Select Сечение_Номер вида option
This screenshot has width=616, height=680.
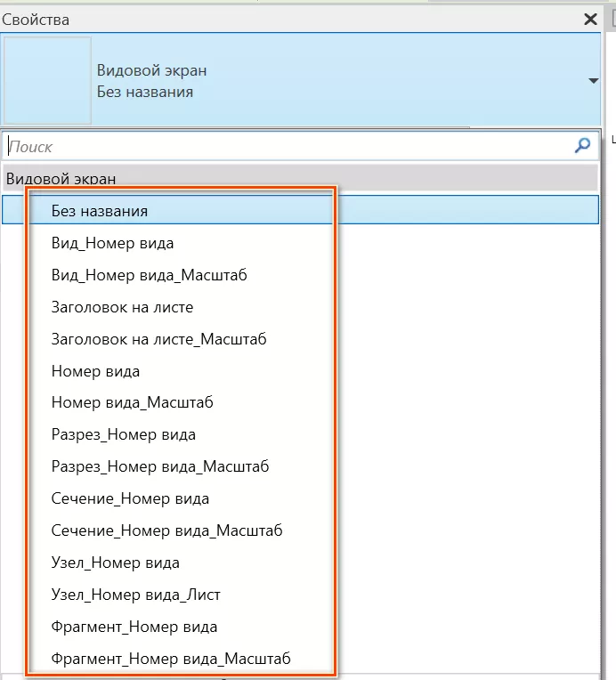[x=130, y=498]
